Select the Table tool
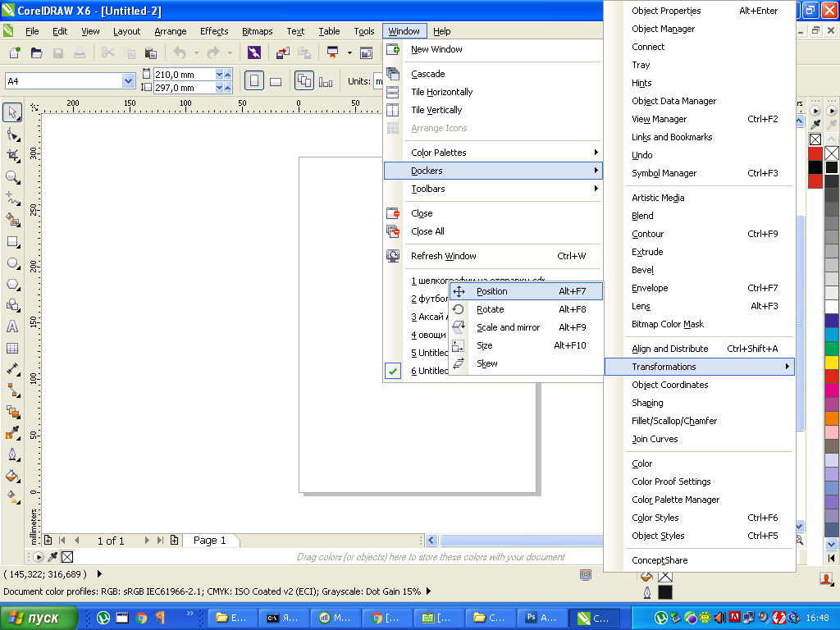Image resolution: width=840 pixels, height=630 pixels. (x=12, y=348)
